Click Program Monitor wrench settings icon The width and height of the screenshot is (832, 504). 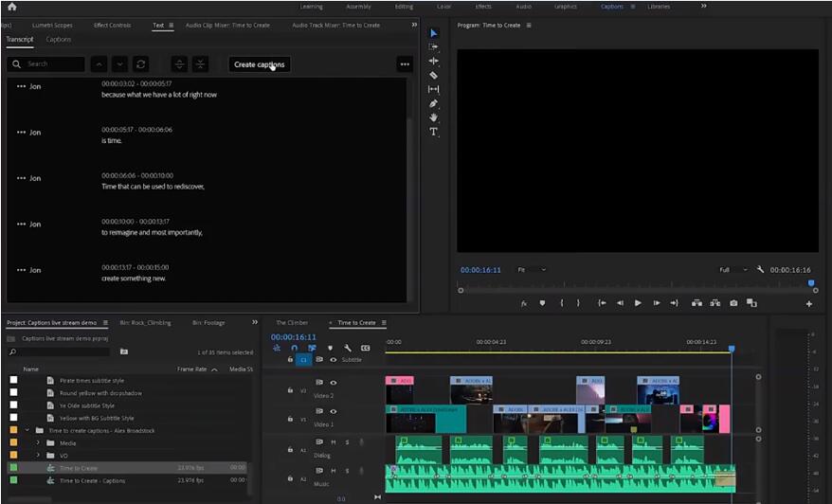760,269
